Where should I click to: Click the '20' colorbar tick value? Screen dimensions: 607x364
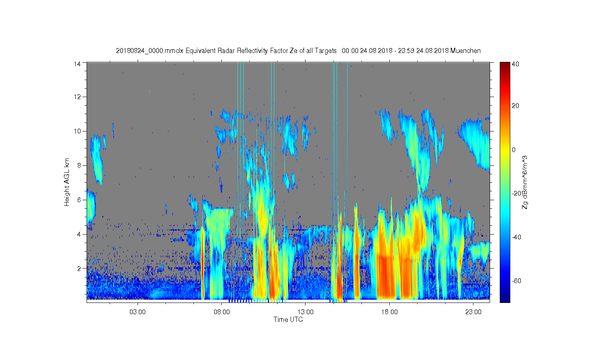[516, 106]
